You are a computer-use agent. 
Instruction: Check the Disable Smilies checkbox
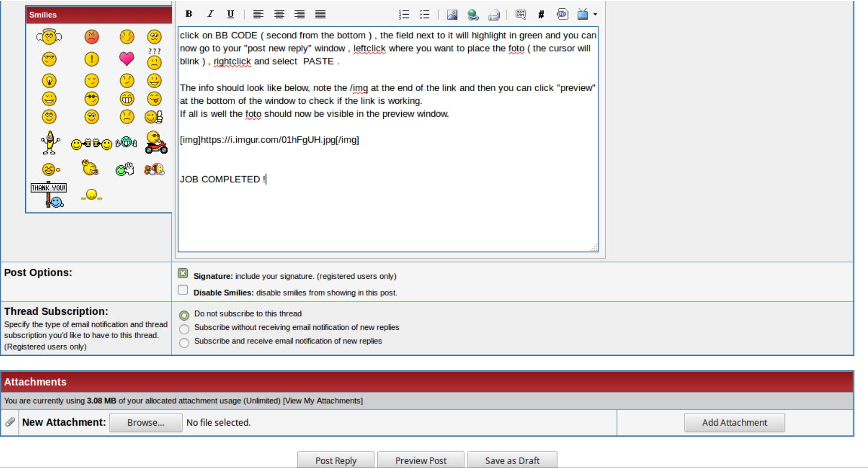pos(183,290)
